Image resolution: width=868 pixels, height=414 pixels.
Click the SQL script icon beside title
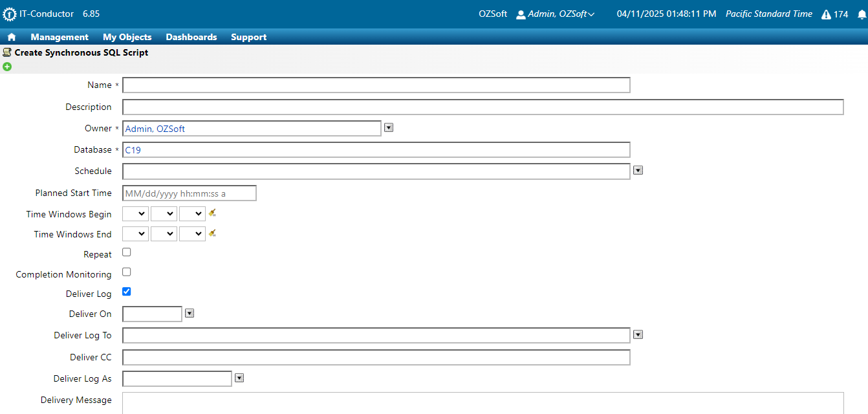7,52
